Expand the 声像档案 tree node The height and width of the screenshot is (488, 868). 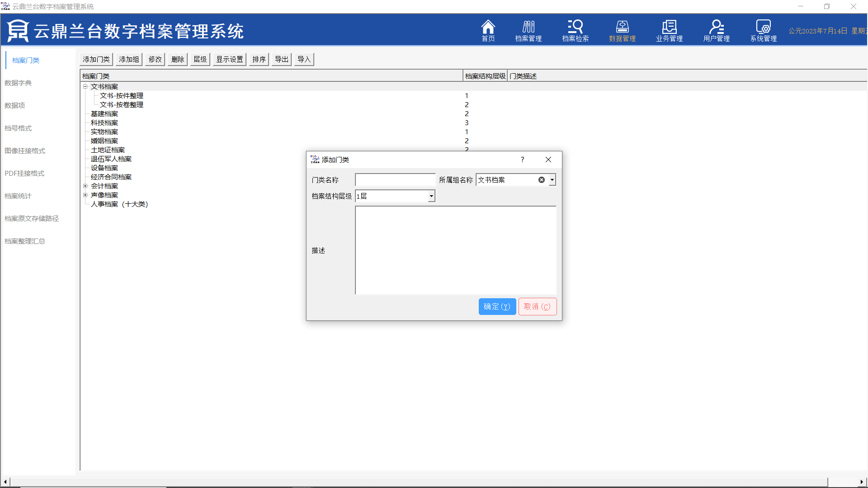(85, 195)
